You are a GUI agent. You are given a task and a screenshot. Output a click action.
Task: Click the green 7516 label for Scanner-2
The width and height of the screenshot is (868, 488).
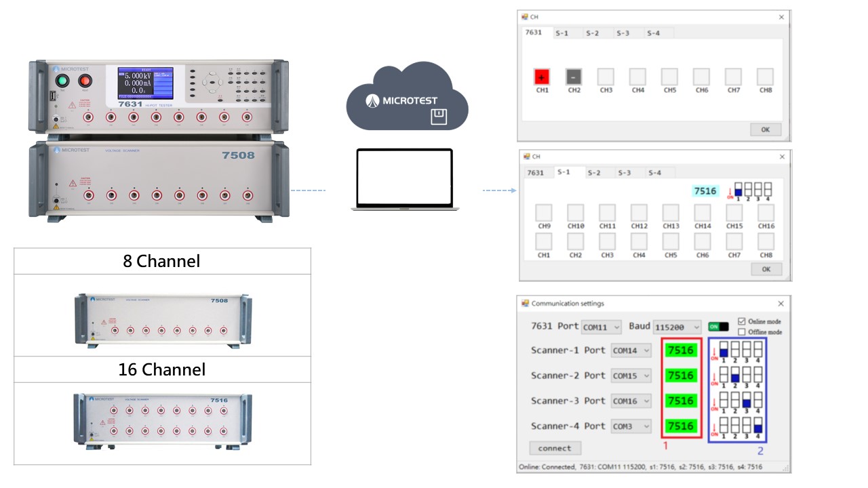(x=681, y=375)
